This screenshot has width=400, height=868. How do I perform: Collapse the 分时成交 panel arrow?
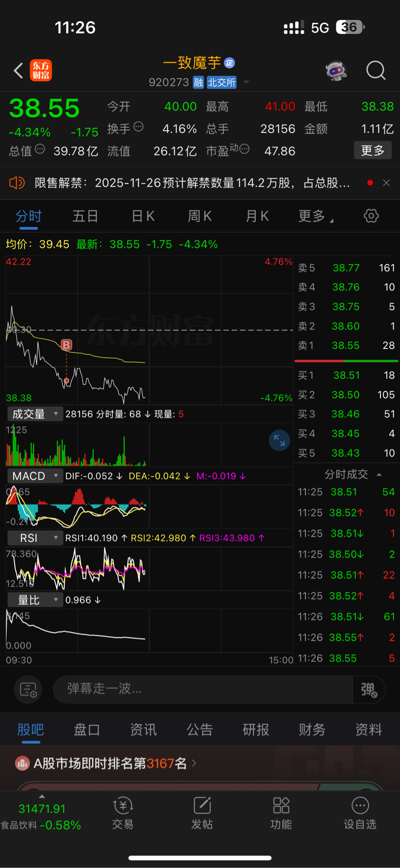pyautogui.click(x=379, y=474)
